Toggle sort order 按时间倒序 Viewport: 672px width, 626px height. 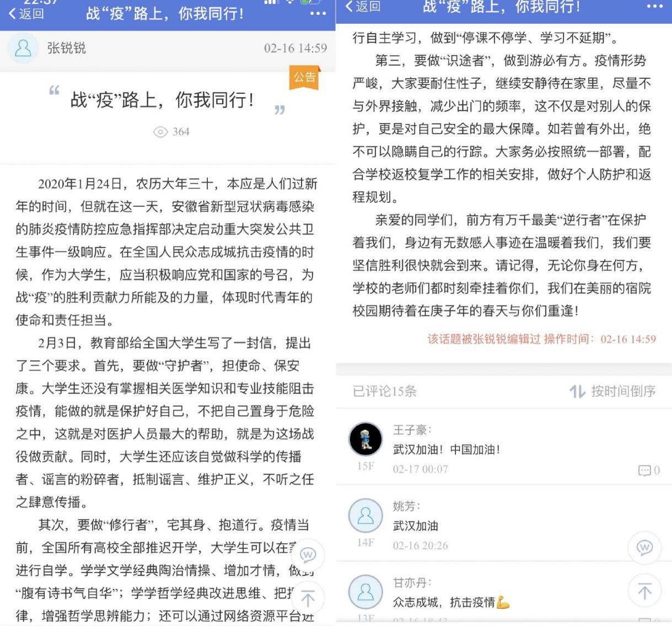click(x=612, y=392)
